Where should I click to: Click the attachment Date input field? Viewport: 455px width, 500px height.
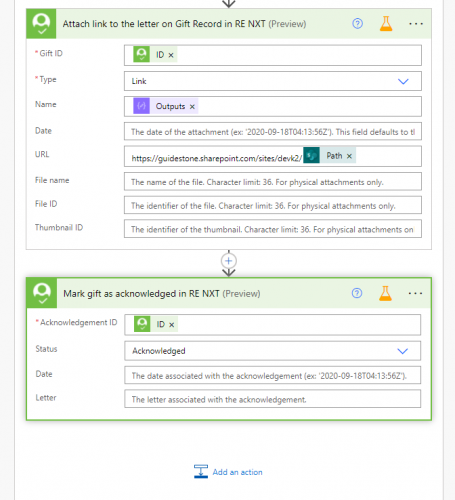click(273, 132)
